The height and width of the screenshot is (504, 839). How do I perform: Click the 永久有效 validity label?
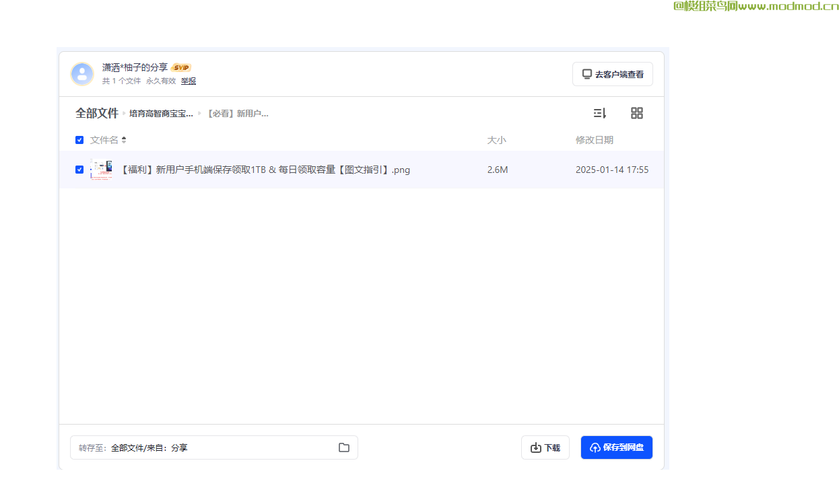click(x=161, y=81)
